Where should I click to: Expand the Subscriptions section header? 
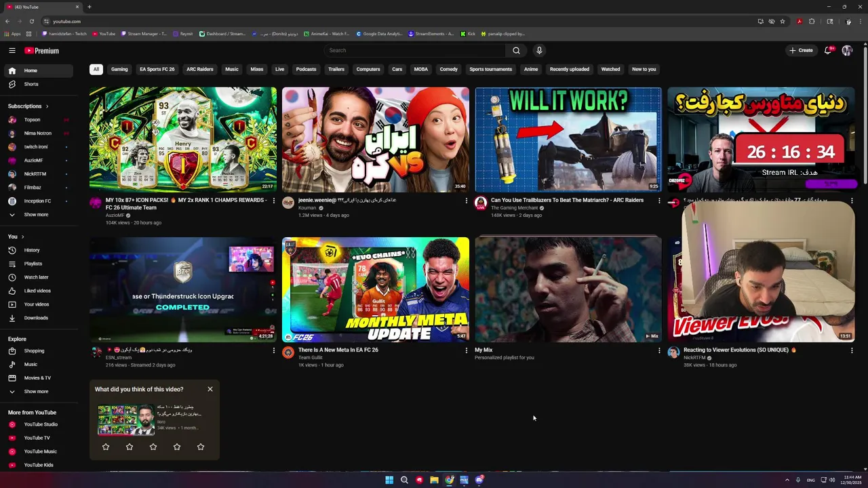coord(28,106)
